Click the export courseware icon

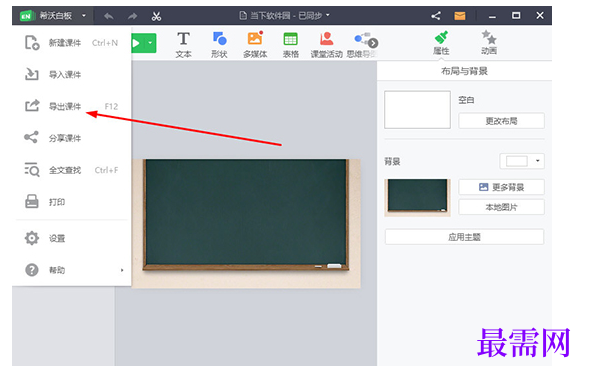pos(32,106)
